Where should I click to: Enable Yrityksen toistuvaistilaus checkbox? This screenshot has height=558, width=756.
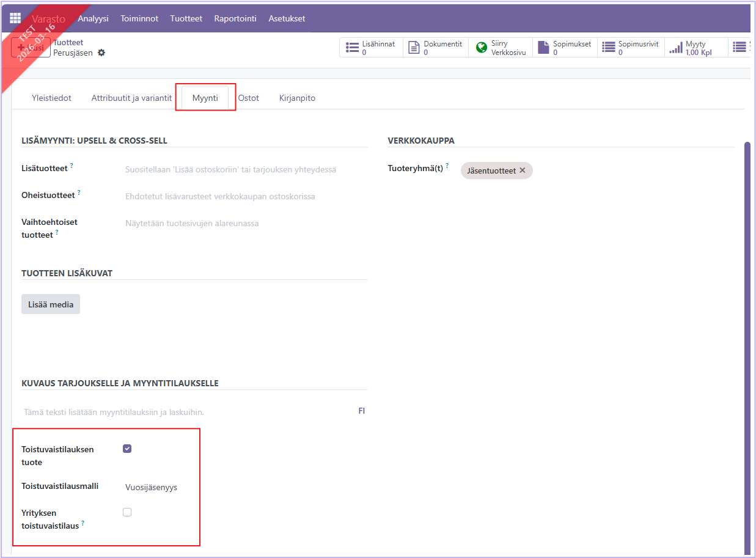point(127,512)
